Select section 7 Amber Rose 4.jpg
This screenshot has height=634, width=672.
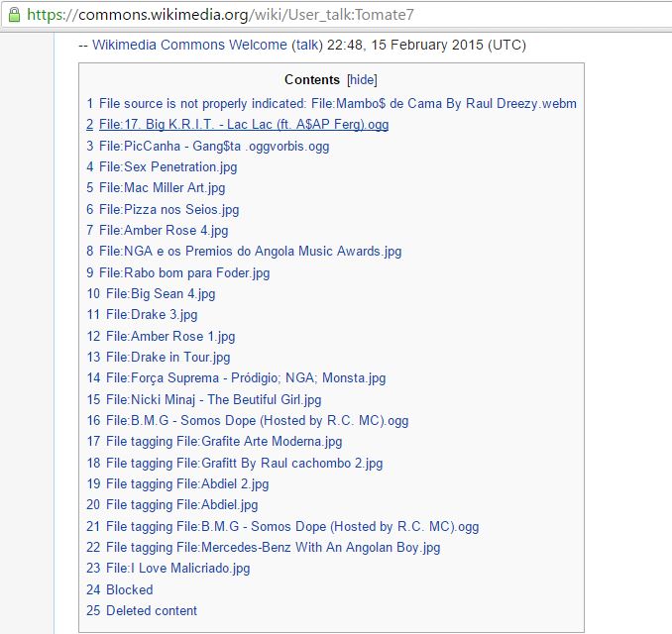158,231
